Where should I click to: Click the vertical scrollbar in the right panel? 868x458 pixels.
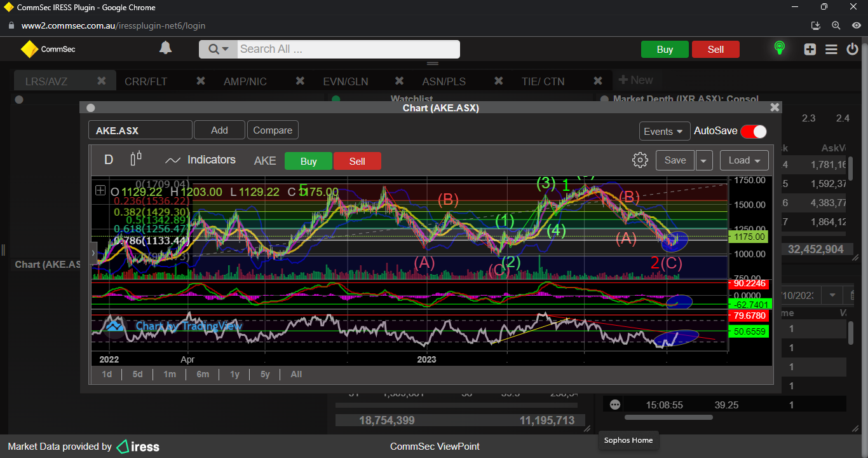(851, 331)
